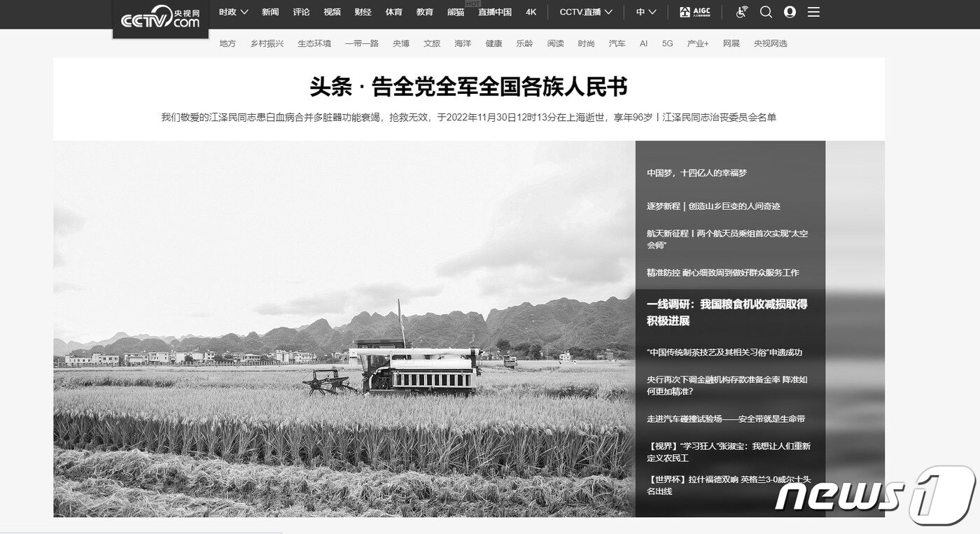Select 地方 in the sub-navigation

[x=227, y=43]
